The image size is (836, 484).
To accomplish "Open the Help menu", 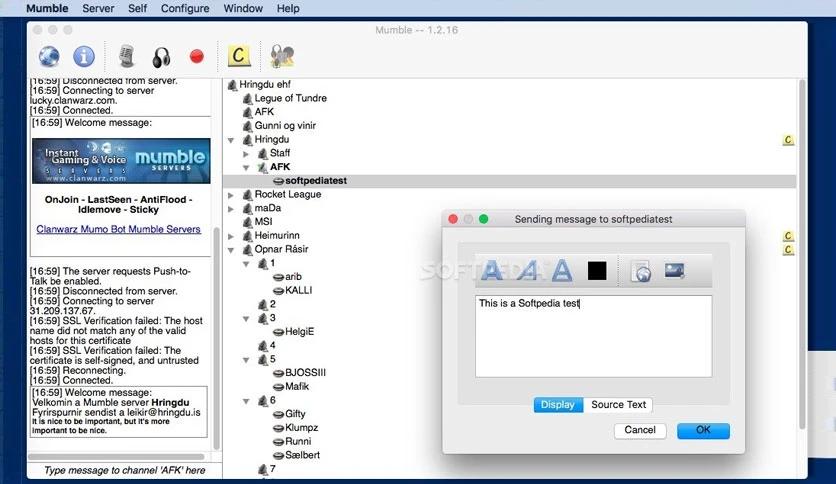I will [288, 9].
